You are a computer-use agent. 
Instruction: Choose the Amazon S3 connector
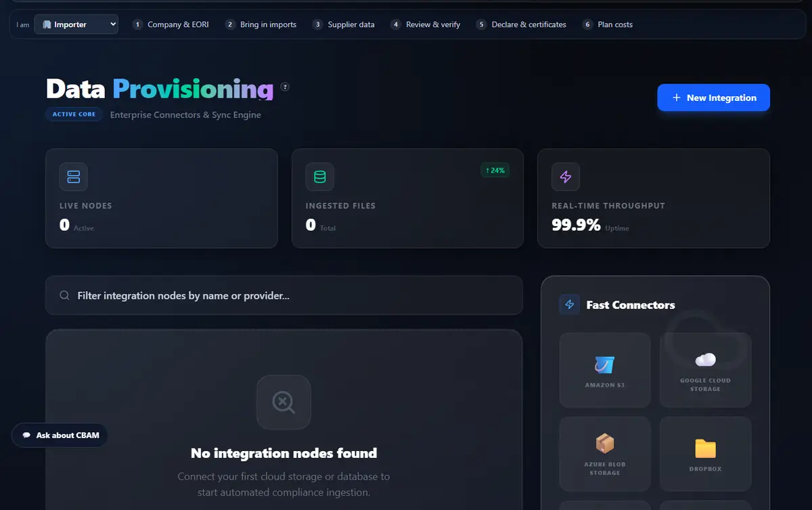pyautogui.click(x=605, y=370)
